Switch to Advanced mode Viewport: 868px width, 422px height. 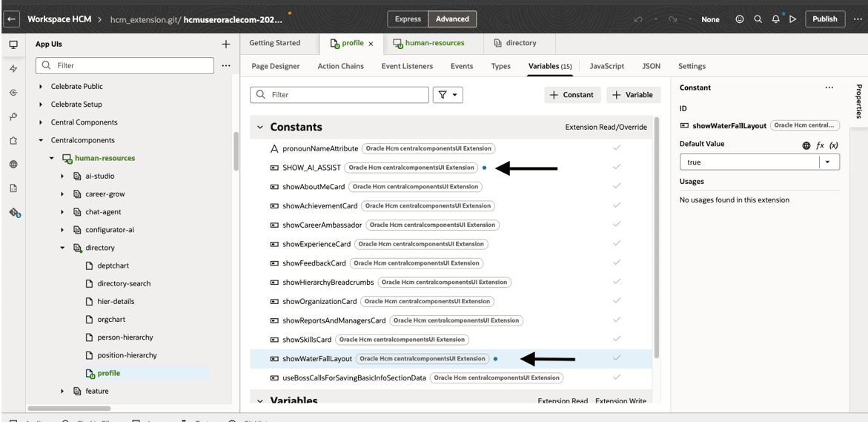coord(452,19)
